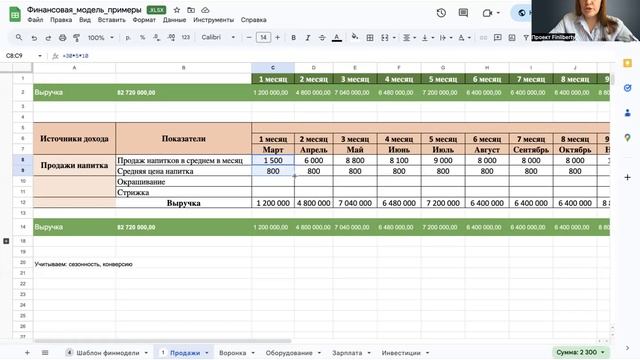Star the document Финансовая_модель_примеры
Image resolution: width=640 pixels, height=360 pixels.
click(x=177, y=10)
